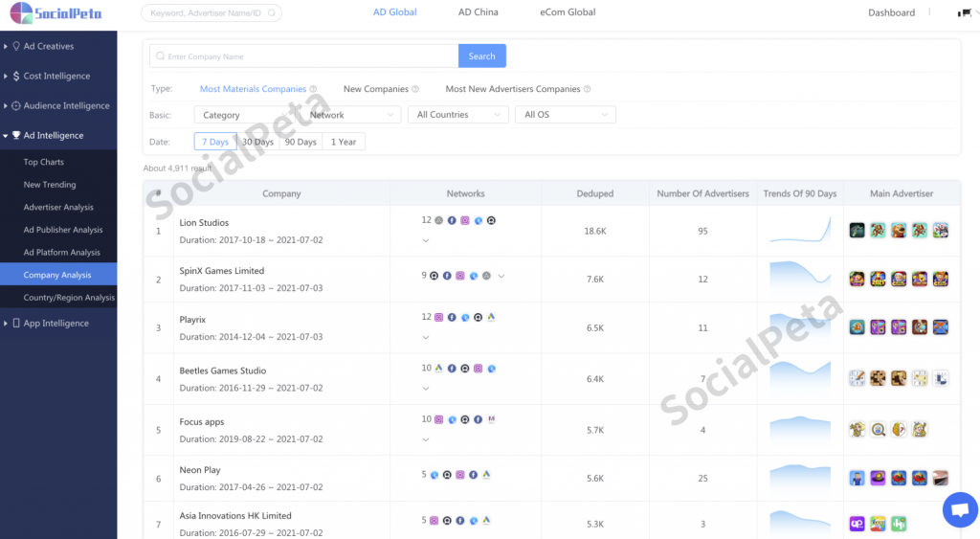The height and width of the screenshot is (539, 980).
Task: Click Facebook network icon in Lion Studios row
Action: [452, 220]
